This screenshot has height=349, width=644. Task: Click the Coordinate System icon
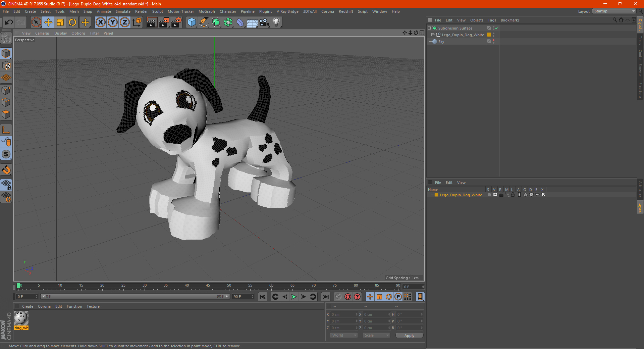137,22
